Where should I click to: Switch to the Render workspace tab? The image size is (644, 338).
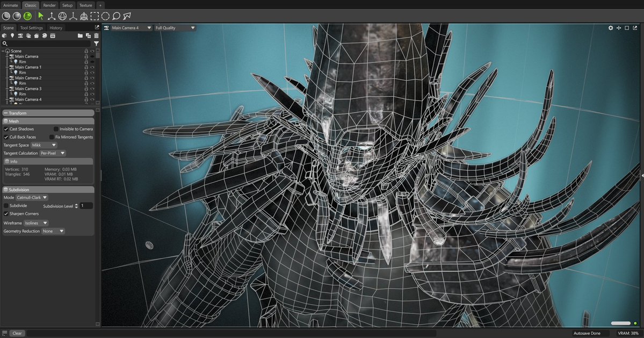pos(49,5)
